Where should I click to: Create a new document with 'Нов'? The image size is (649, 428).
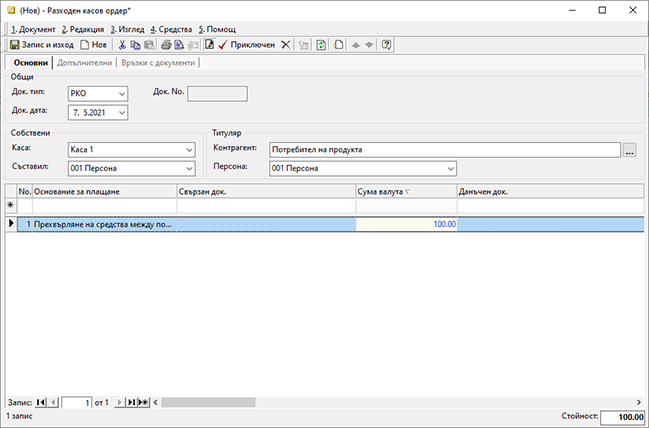click(x=94, y=45)
